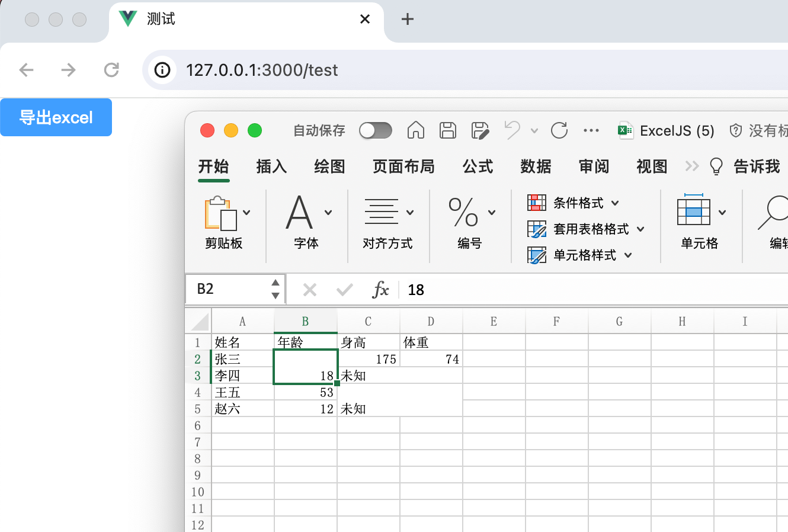This screenshot has width=788, height=532.
Task: Open the undo history dropdown arrow
Action: [534, 131]
